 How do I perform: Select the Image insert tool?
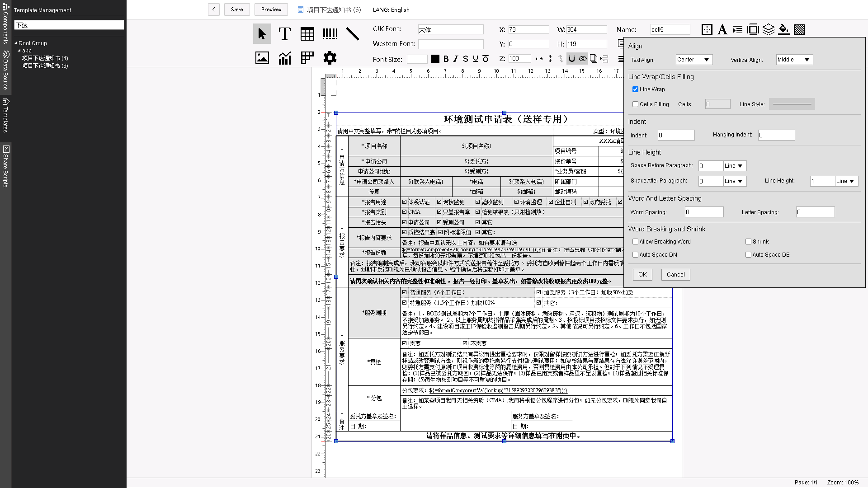[x=262, y=58]
